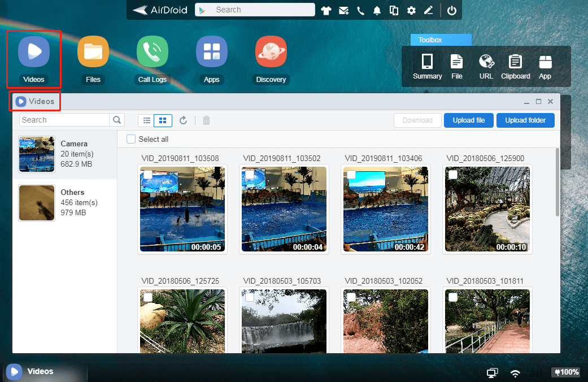Click the 100% battery indicator
This screenshot has height=382, width=588.
tap(567, 372)
